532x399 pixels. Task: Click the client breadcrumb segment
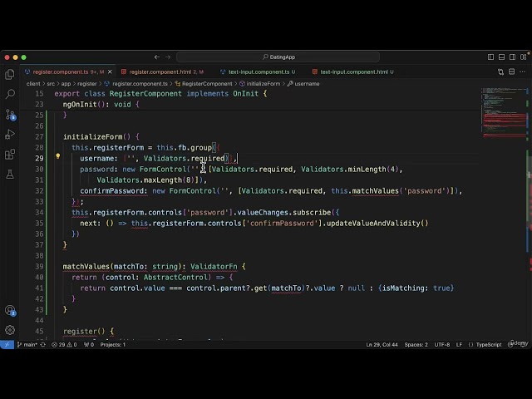tap(33, 83)
